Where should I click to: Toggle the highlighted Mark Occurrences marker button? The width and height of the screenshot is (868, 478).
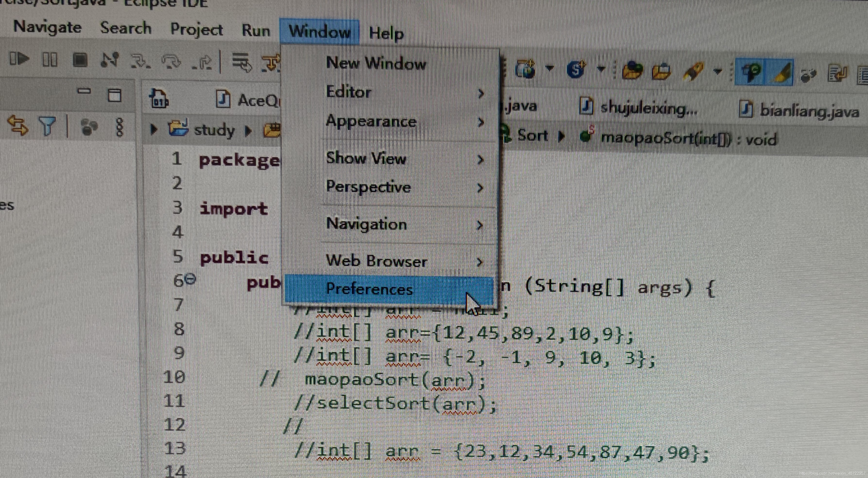click(780, 73)
